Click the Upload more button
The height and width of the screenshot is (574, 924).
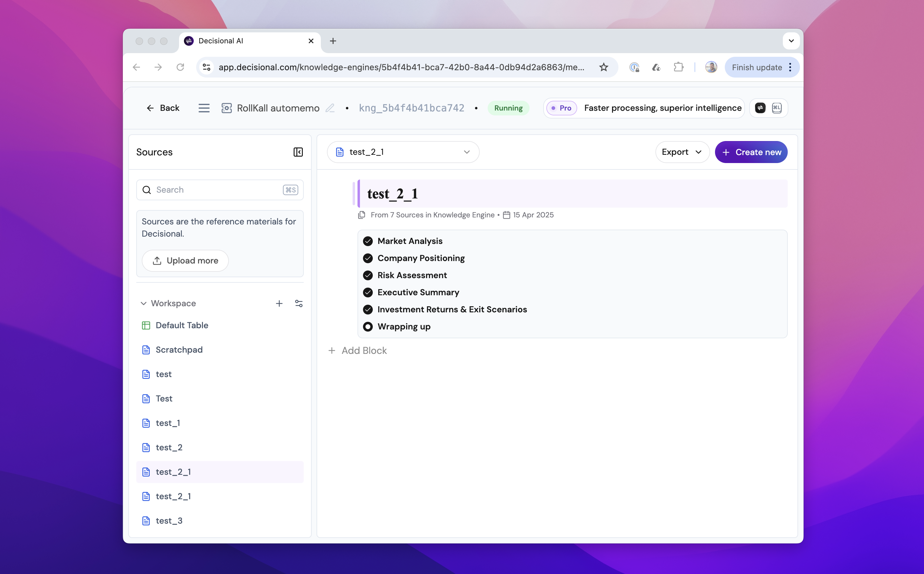pyautogui.click(x=185, y=260)
